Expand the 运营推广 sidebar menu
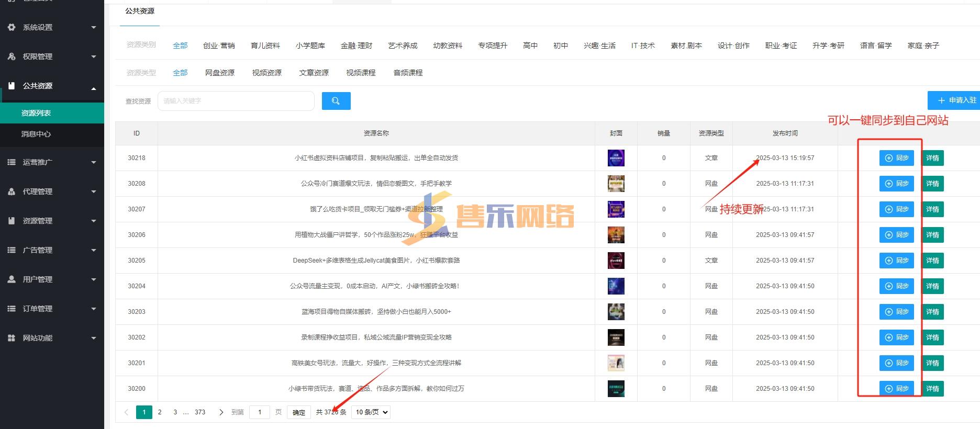 (52, 162)
